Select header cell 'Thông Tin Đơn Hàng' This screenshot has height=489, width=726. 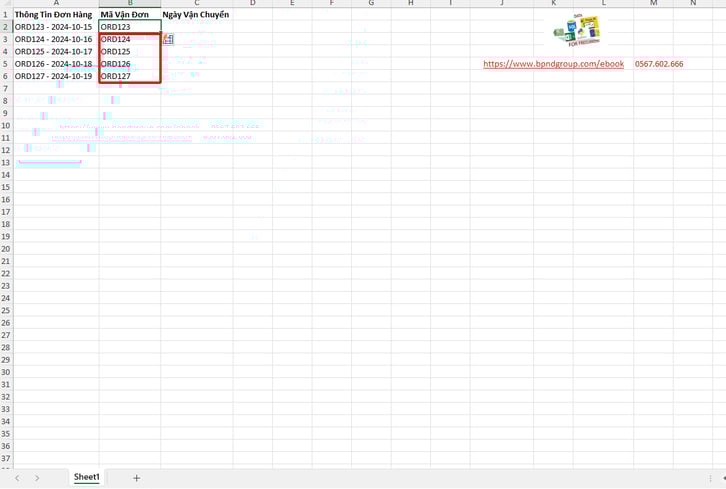56,14
